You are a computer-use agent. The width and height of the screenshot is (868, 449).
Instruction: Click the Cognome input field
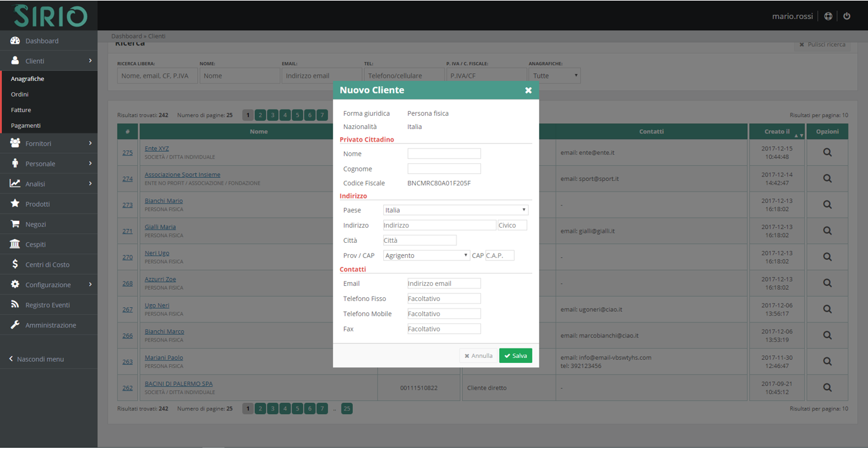[x=444, y=169]
